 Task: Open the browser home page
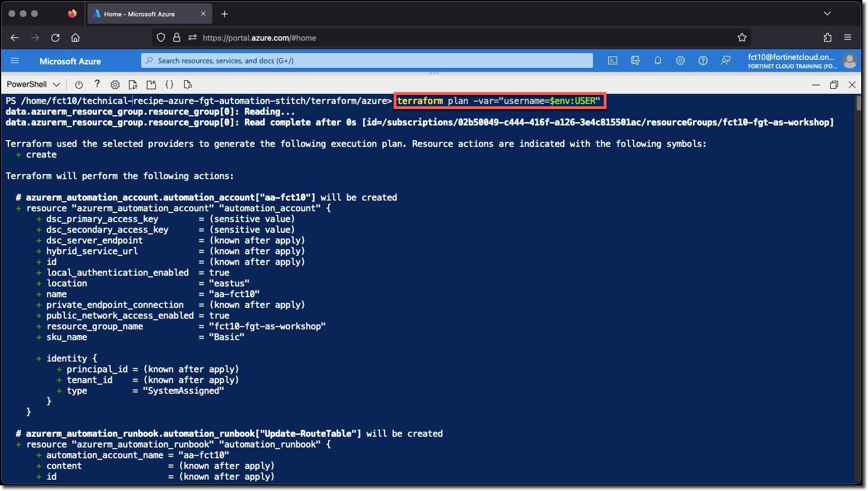click(75, 37)
